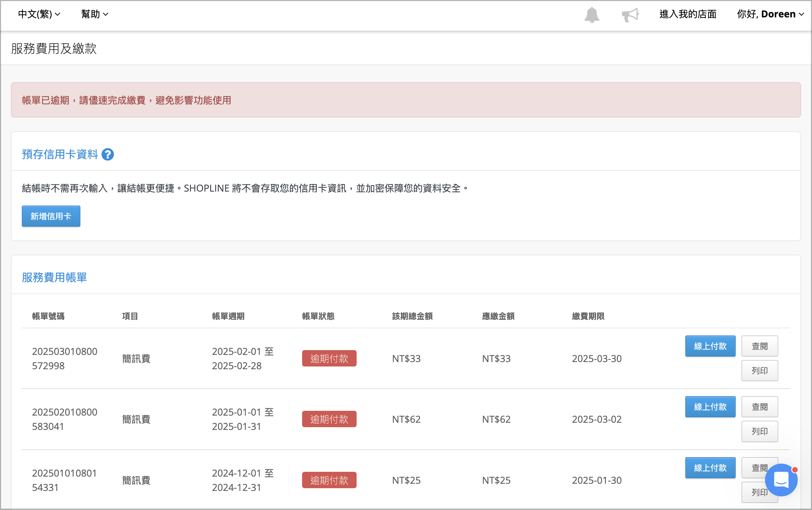The image size is (812, 510).
Task: Click the 服務費用帳單 section heading
Action: point(54,277)
